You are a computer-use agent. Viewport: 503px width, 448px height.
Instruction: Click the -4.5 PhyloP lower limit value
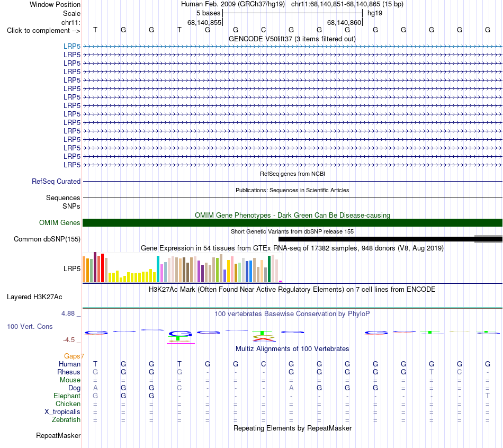click(x=69, y=340)
